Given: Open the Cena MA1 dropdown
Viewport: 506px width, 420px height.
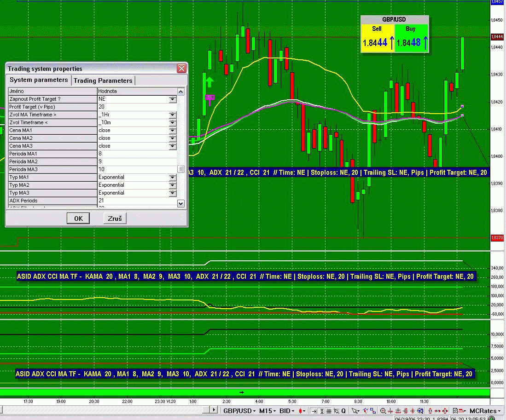Looking at the screenshot, I should point(172,130).
